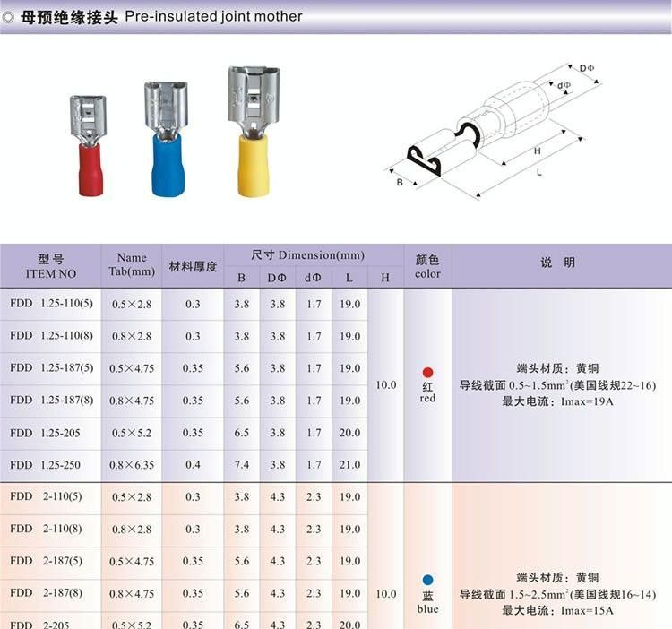Click H value '10.0' in red section
This screenshot has width=672, height=629.
point(385,384)
